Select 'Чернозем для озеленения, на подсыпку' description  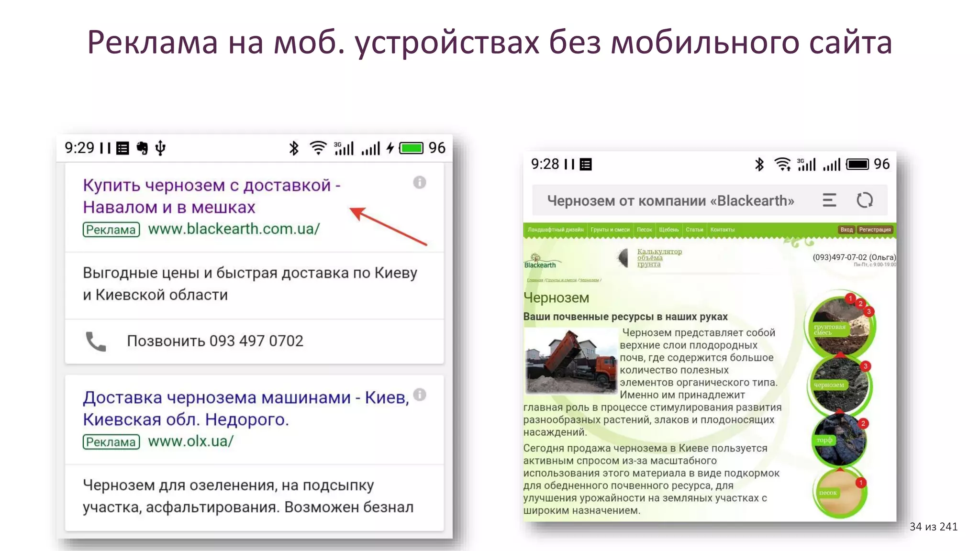tap(228, 485)
